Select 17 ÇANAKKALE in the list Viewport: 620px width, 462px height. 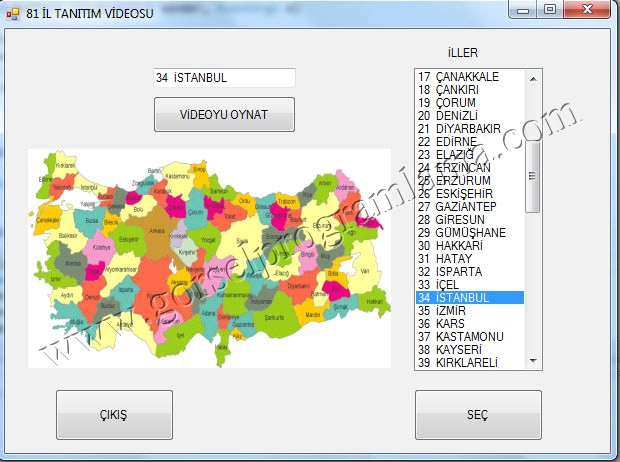[470, 77]
